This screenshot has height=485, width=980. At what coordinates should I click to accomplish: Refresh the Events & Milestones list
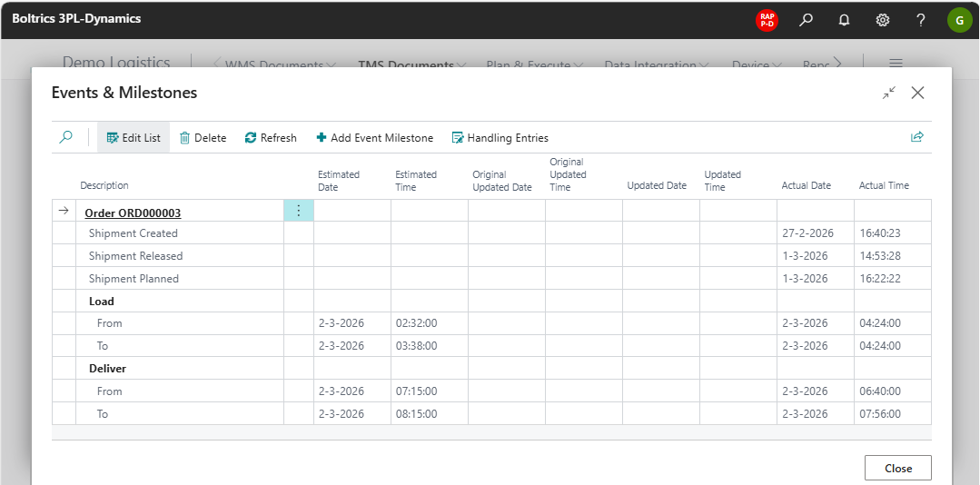pyautogui.click(x=271, y=138)
